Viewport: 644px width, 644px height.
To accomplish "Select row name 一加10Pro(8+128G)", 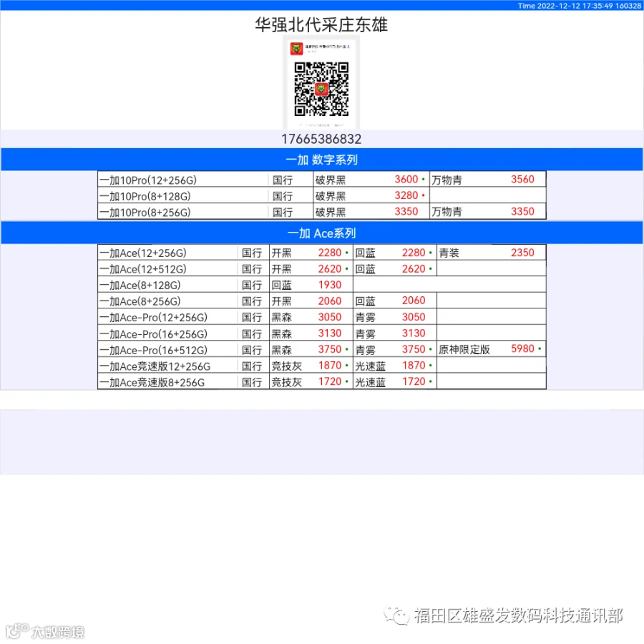I will 145,196.
